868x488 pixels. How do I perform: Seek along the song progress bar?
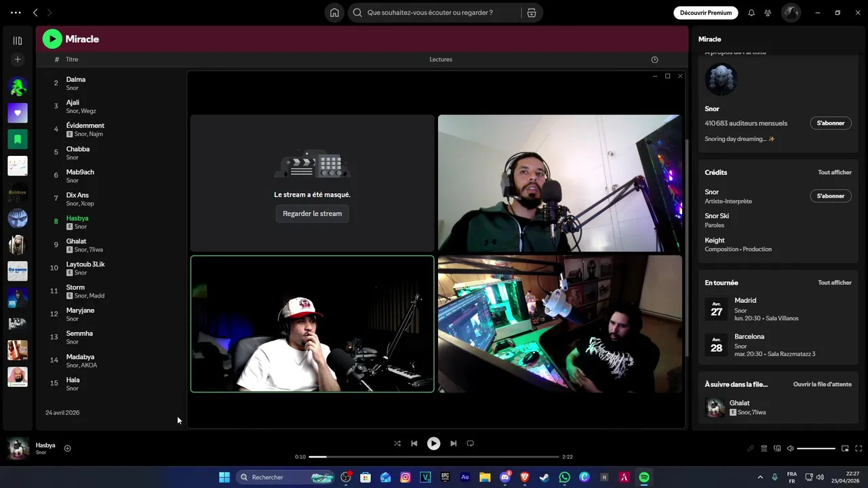pos(434,457)
